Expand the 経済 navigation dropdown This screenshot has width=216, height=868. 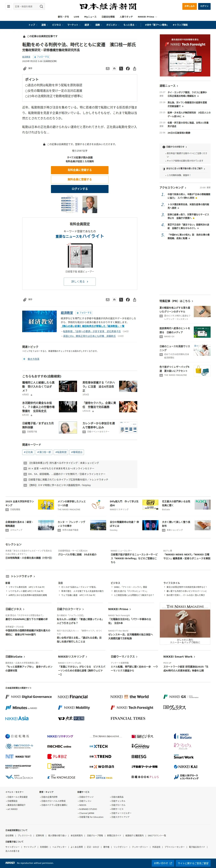click(x=88, y=25)
